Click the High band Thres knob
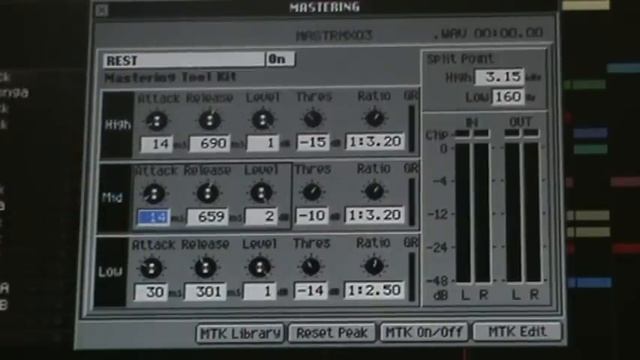This screenshot has width=640, height=360. 313,119
